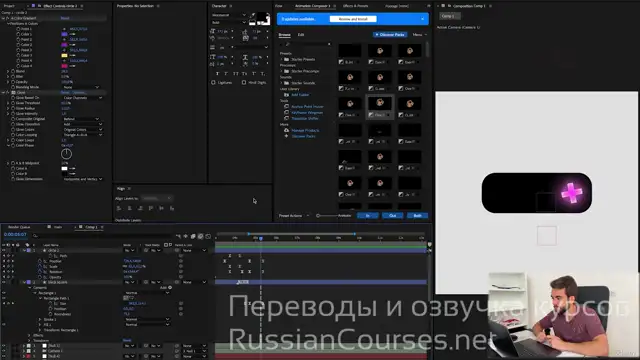Click the timeline current timecode field
The image size is (640, 360).
pos(15,235)
